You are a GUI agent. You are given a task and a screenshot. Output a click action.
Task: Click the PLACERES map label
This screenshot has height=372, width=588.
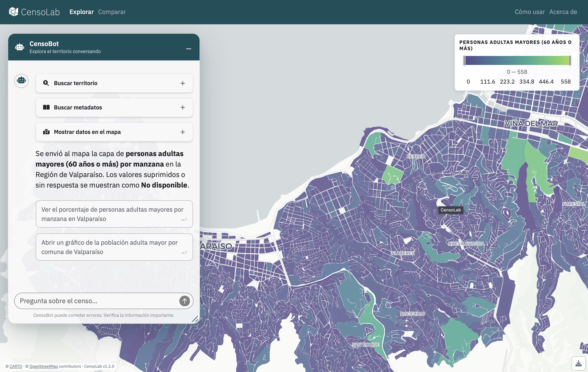tap(403, 253)
